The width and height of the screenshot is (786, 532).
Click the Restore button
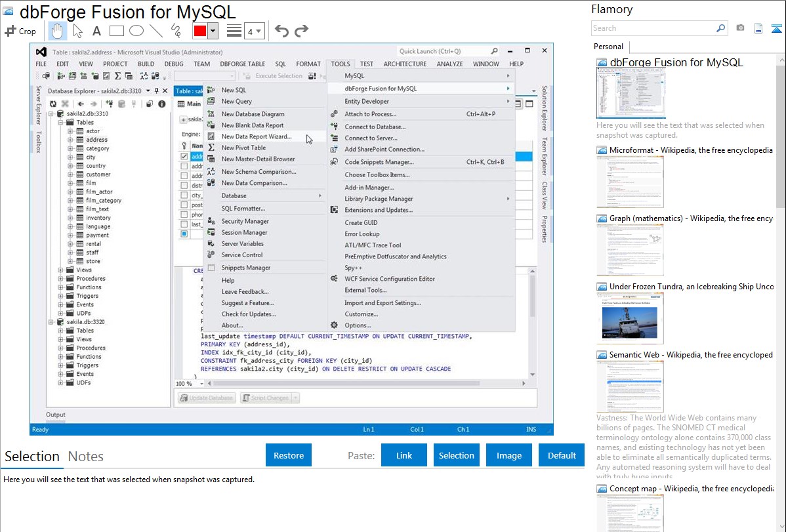(x=289, y=455)
